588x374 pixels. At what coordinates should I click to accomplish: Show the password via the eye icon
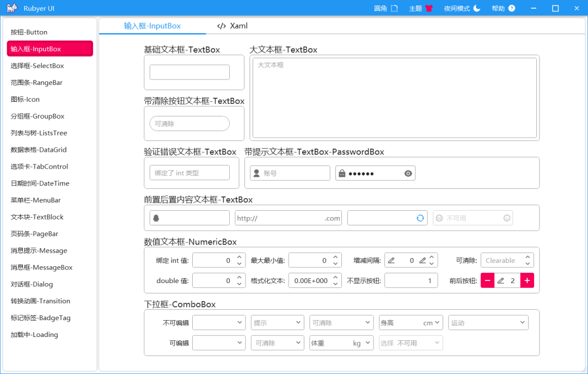click(x=407, y=173)
